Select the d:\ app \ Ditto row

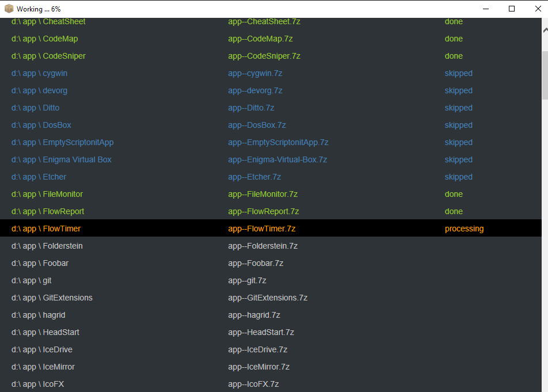pyautogui.click(x=271, y=108)
